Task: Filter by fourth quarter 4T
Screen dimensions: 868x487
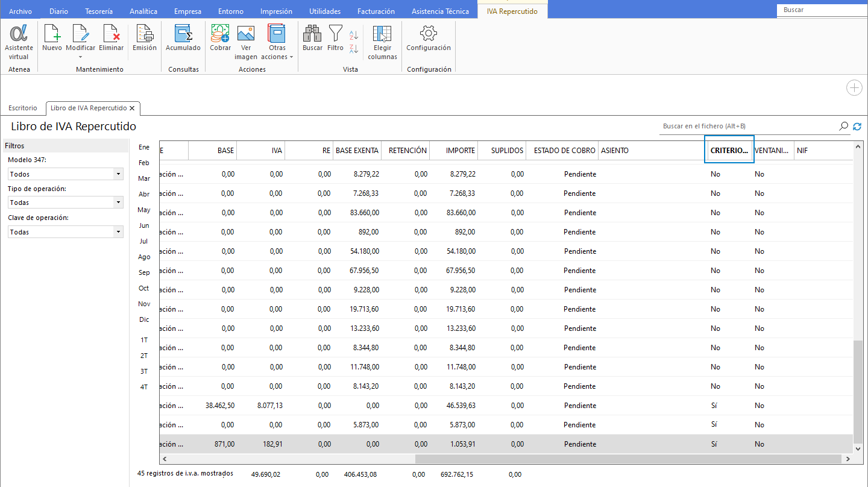Action: (x=144, y=387)
